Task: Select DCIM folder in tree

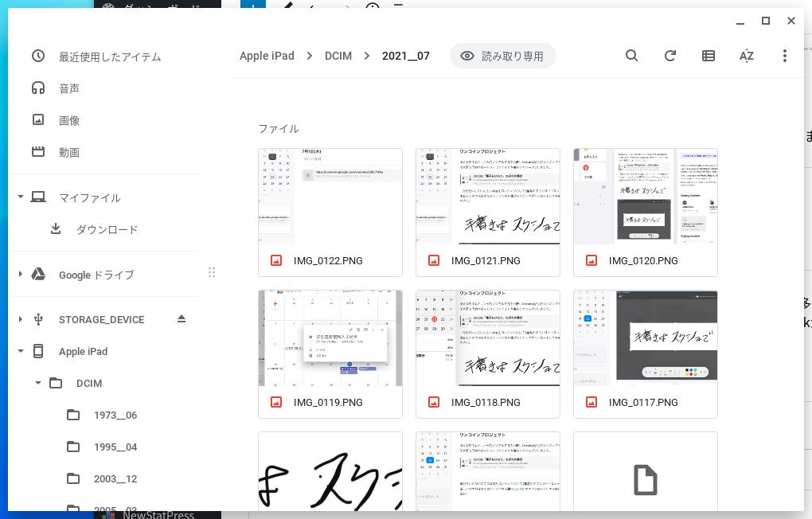Action: coord(89,384)
